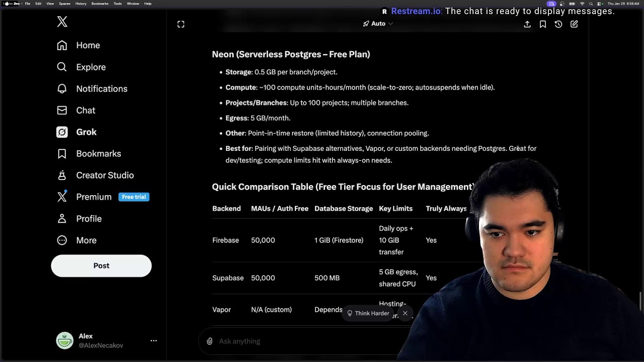Click the battery status icon
The width and height of the screenshot is (644, 362).
[572, 4]
